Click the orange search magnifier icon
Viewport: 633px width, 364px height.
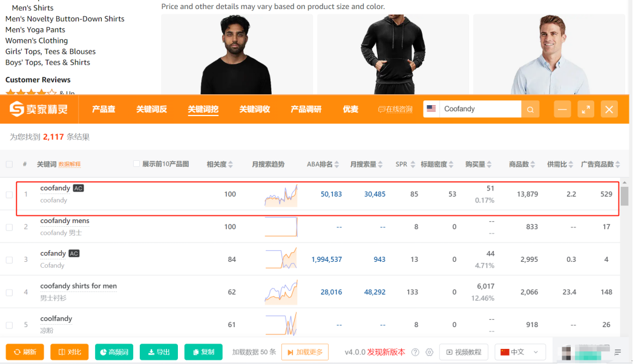530,109
